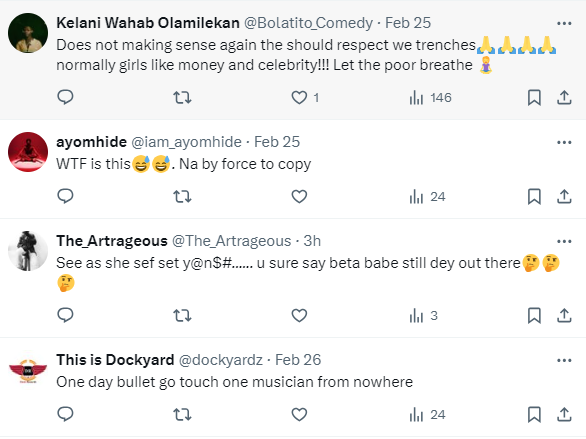586x439 pixels.
Task: Open the @iam_ayomhide handle link
Action: (x=186, y=142)
